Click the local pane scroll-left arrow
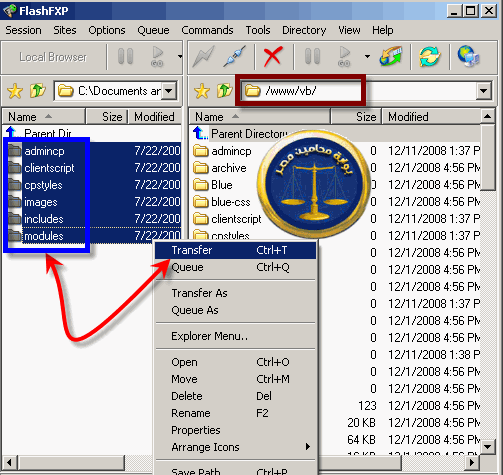The width and height of the screenshot is (503, 475). (9, 463)
